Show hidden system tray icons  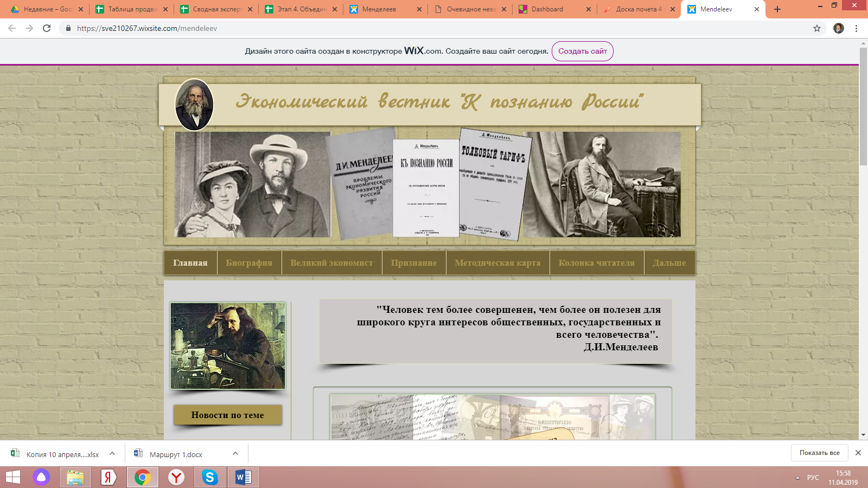pos(797,478)
